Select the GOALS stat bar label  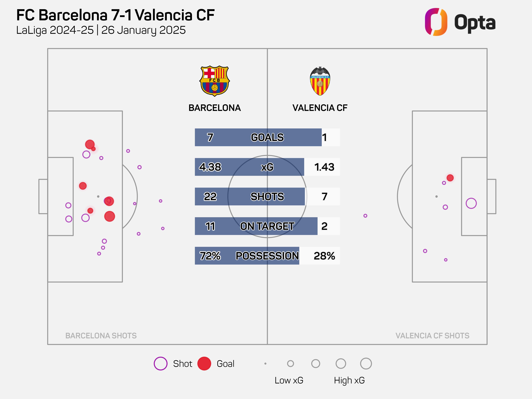(267, 137)
